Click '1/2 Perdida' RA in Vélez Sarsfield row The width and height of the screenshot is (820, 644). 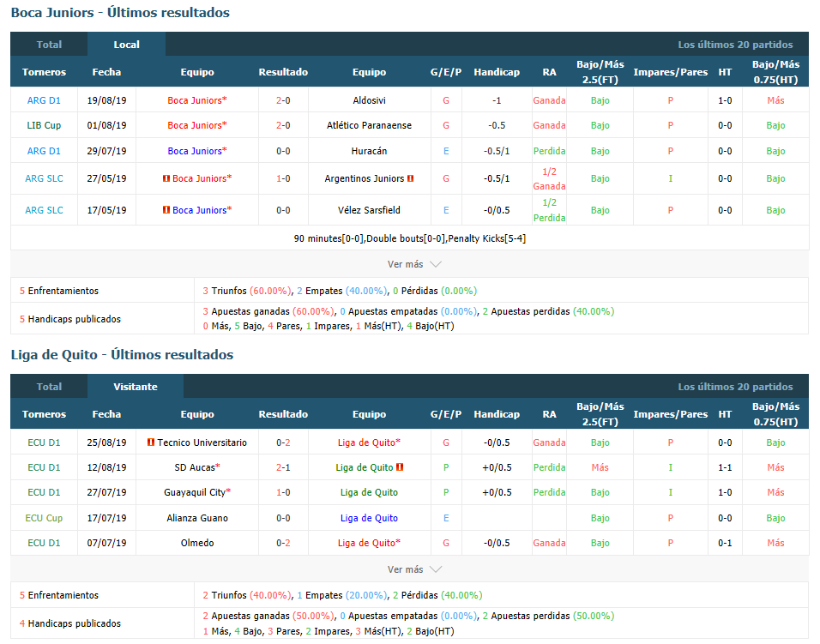pos(549,210)
